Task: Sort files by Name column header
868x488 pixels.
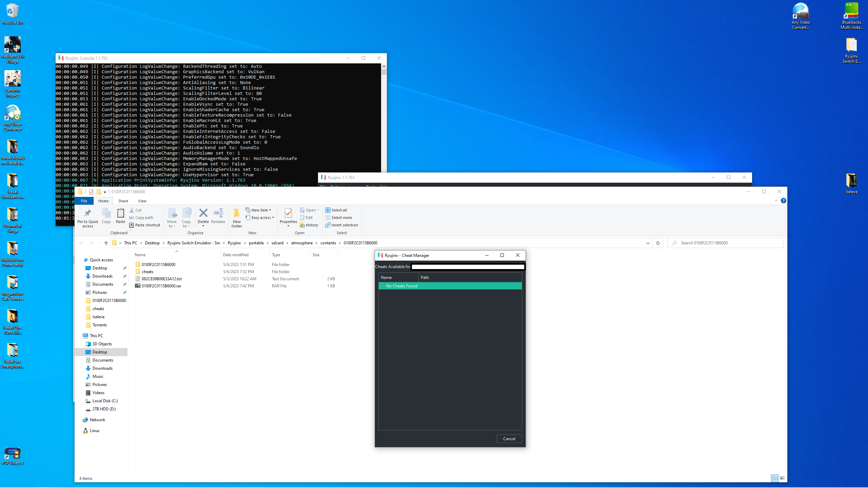Action: pyautogui.click(x=177, y=255)
